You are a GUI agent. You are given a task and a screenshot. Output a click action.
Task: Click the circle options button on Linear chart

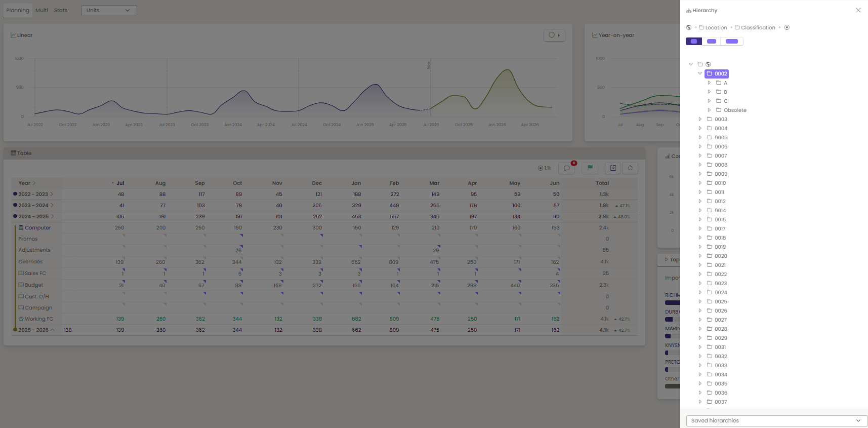[x=554, y=35]
